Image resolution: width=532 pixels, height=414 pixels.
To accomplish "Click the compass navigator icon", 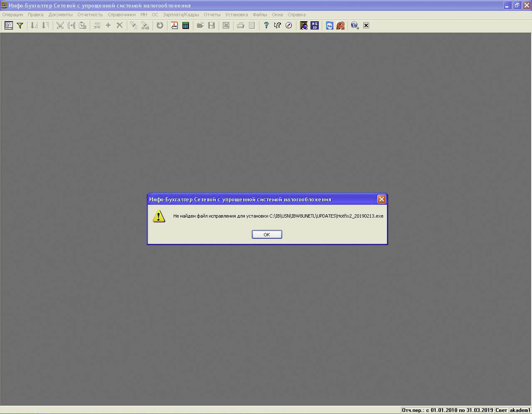I will pos(289,25).
